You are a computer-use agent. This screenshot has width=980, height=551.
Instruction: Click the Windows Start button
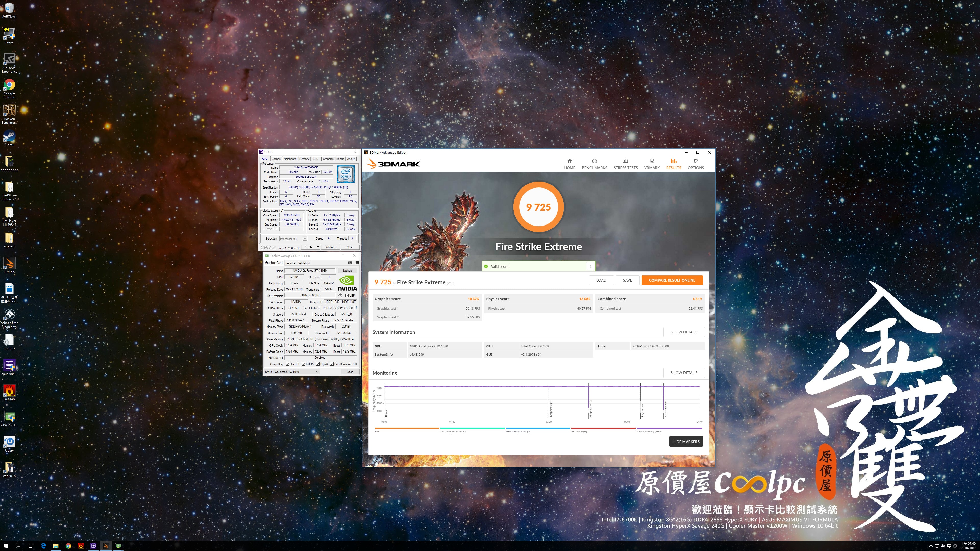click(x=6, y=546)
